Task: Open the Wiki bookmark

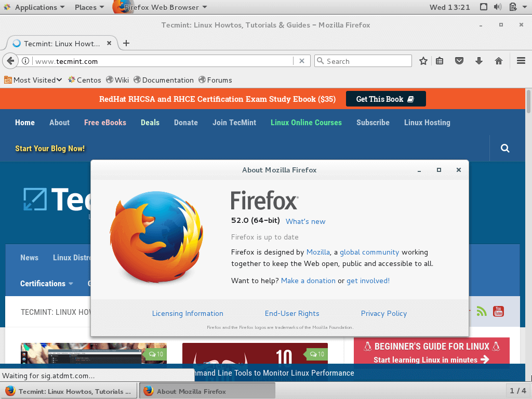Action: coord(117,80)
